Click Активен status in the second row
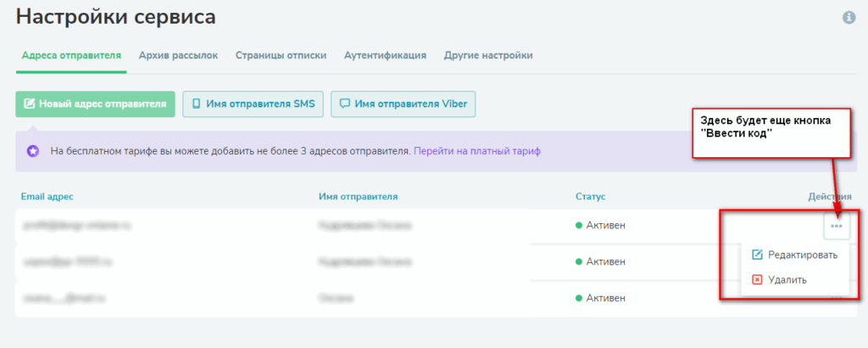The image size is (868, 348). pos(600,261)
